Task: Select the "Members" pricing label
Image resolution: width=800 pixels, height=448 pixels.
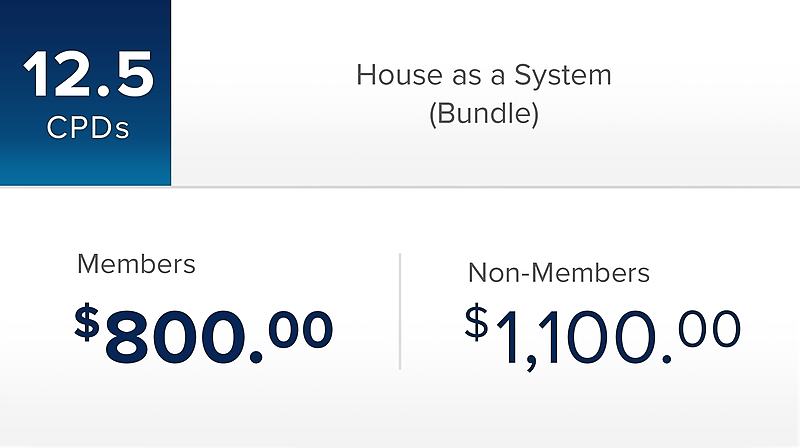Action: pyautogui.click(x=136, y=265)
